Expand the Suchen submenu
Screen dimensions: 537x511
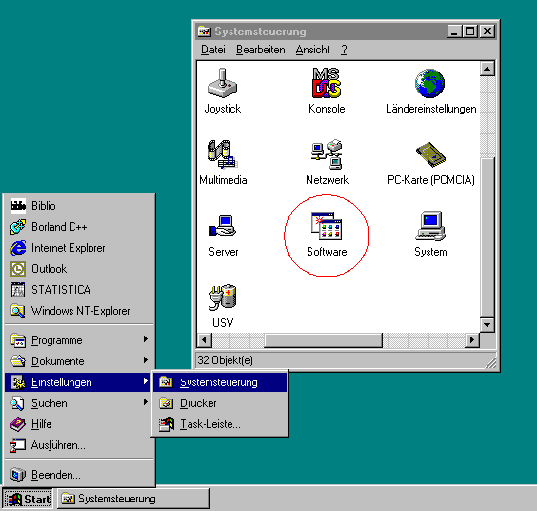[79, 403]
